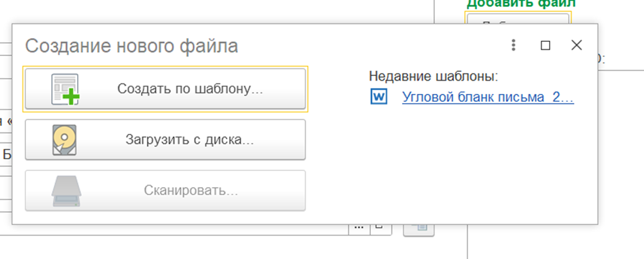
Task: Close the Создание нового файла dialog
Action: click(577, 45)
